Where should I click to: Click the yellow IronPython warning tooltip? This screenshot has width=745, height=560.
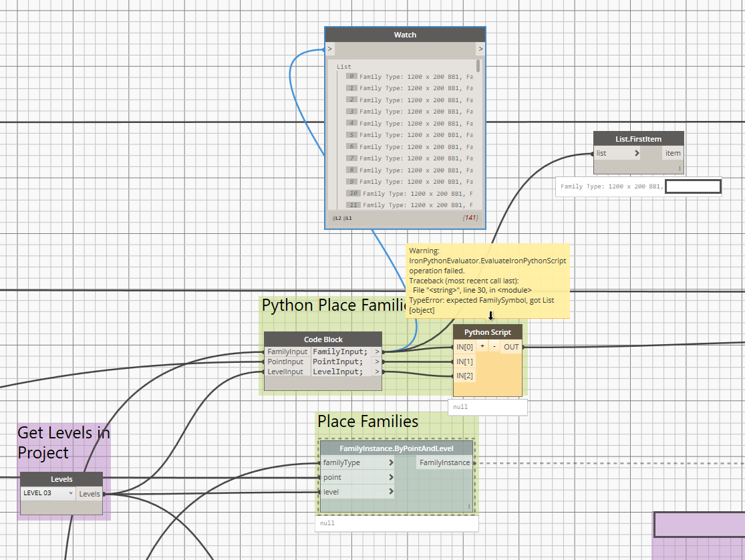[486, 281]
